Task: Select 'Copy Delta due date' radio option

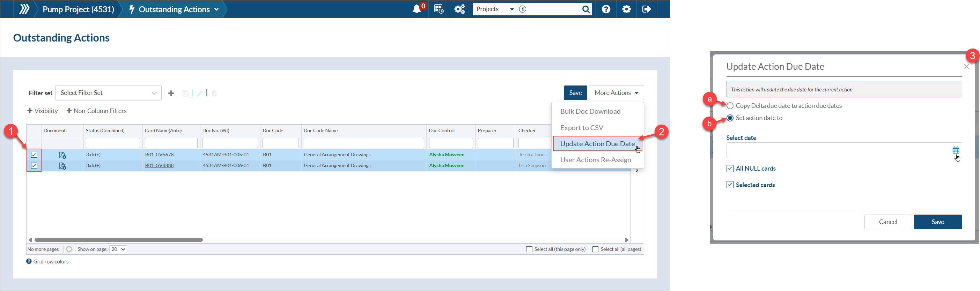Action: click(730, 106)
